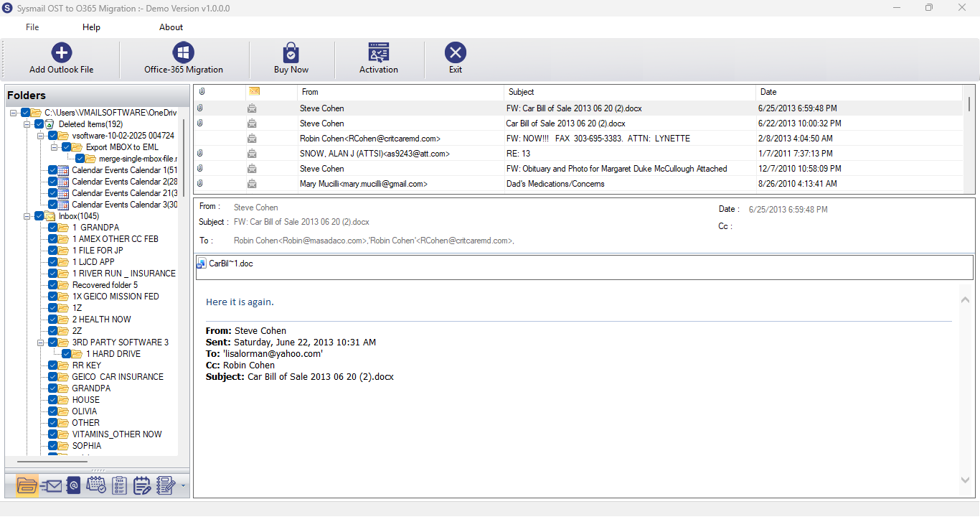Click the folder tree horizontal scrollbar
Screen dimensions: 980x517
51,461
